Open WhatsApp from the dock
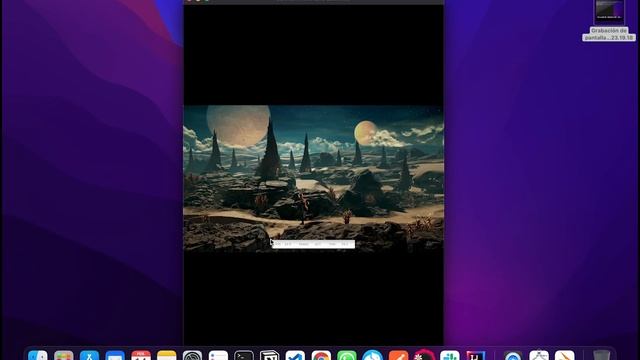 click(347, 355)
